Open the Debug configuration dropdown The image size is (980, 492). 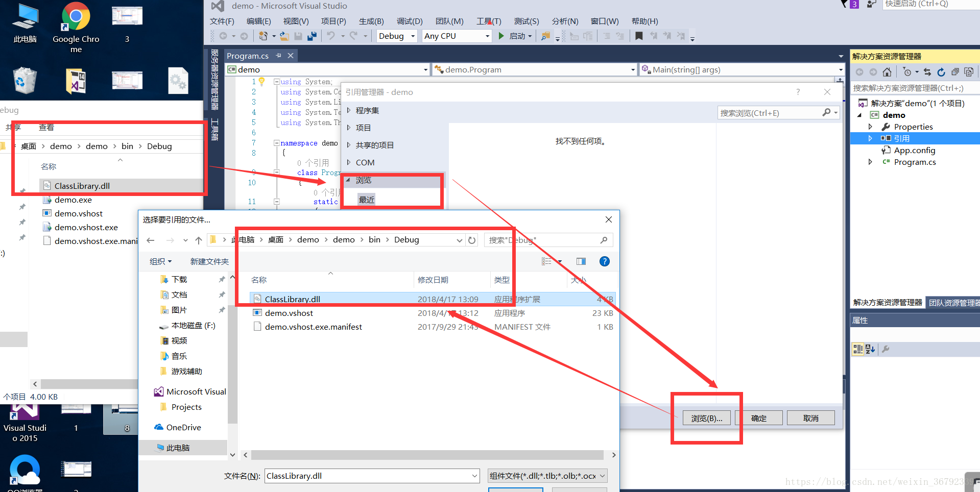click(397, 36)
